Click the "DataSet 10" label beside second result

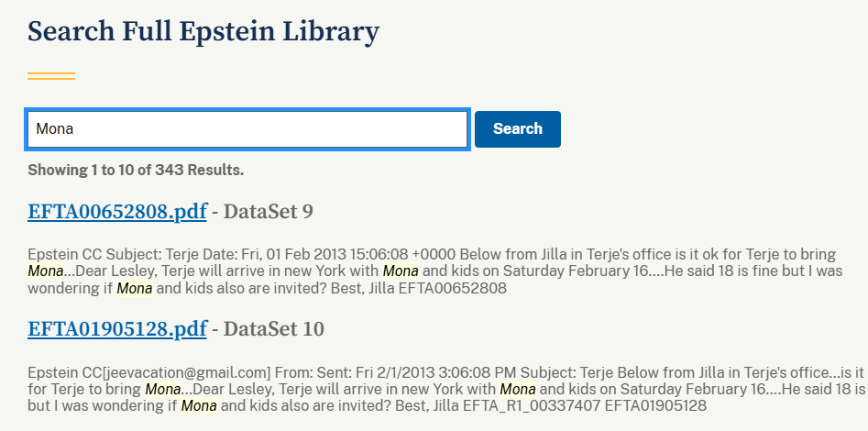[274, 328]
